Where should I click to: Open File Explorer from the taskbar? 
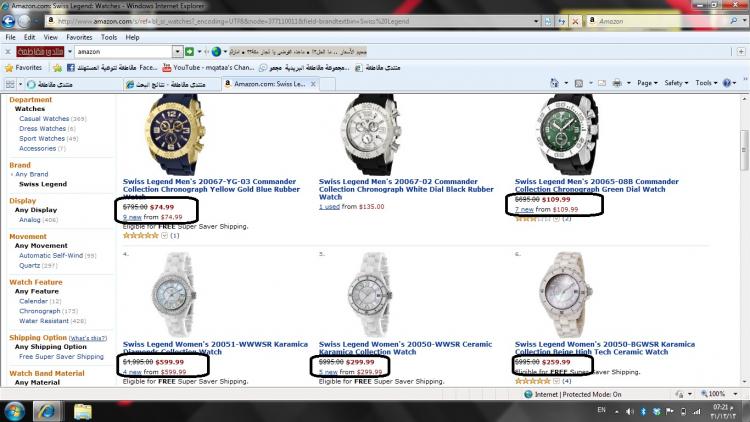(x=82, y=410)
